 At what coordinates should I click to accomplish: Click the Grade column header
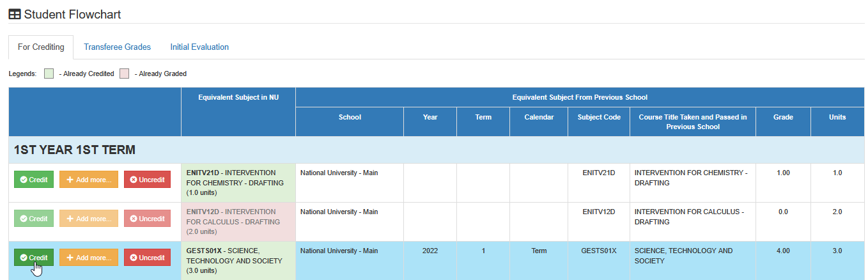783,117
